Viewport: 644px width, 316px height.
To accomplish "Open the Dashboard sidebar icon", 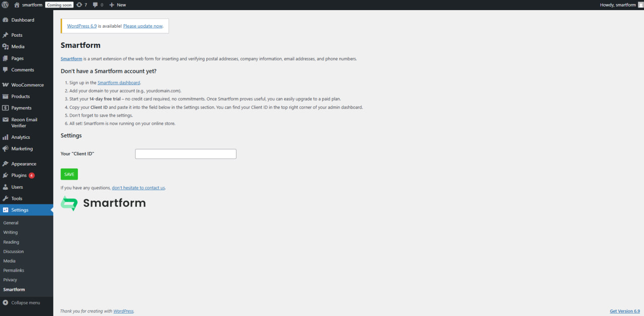I will (6, 20).
